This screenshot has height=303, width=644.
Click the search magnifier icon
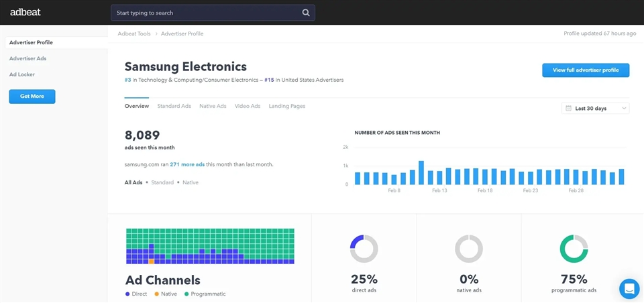pos(306,13)
